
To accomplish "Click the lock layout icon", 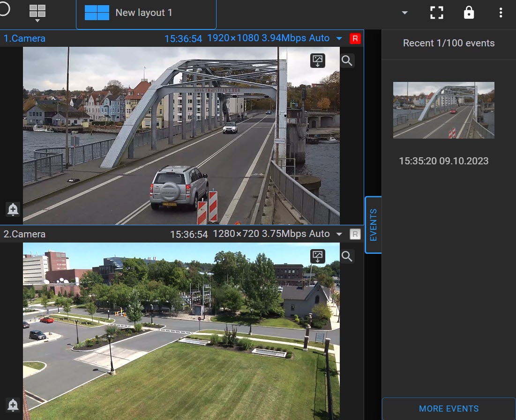I will [x=469, y=13].
